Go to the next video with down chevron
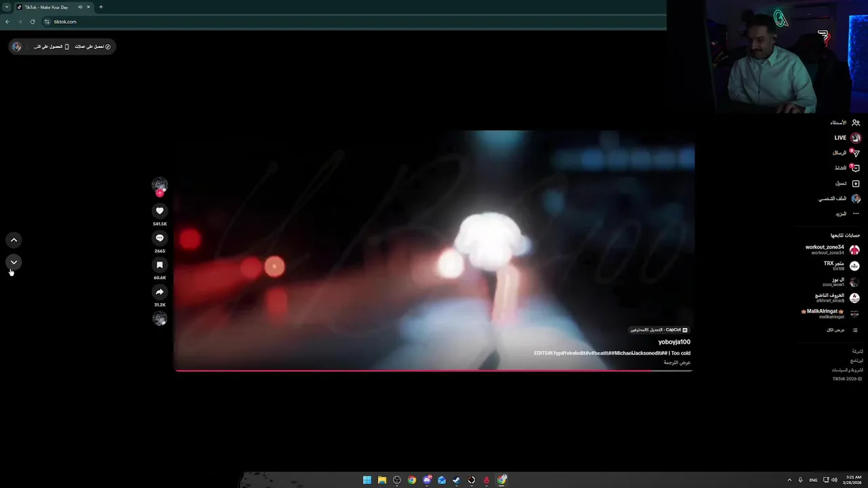Image resolution: width=868 pixels, height=488 pixels. tap(14, 262)
